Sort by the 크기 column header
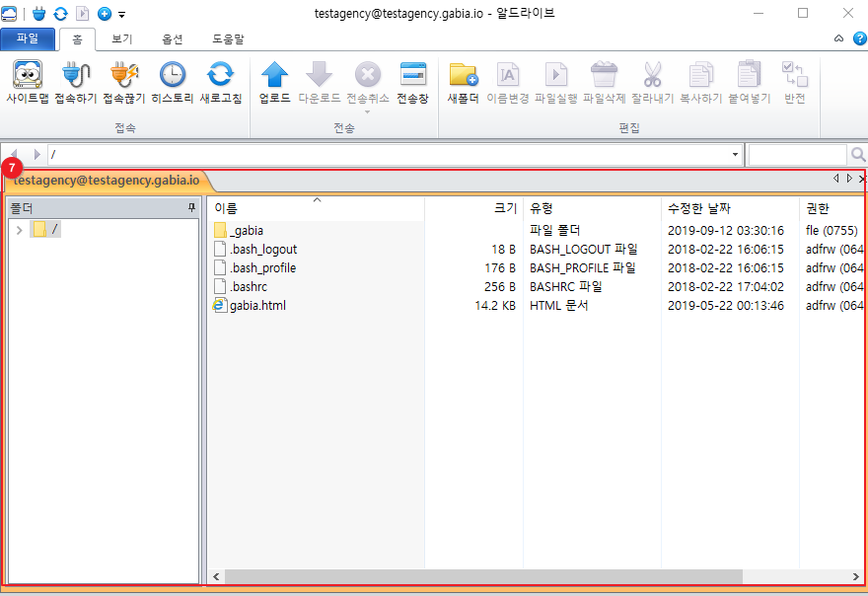 473,208
